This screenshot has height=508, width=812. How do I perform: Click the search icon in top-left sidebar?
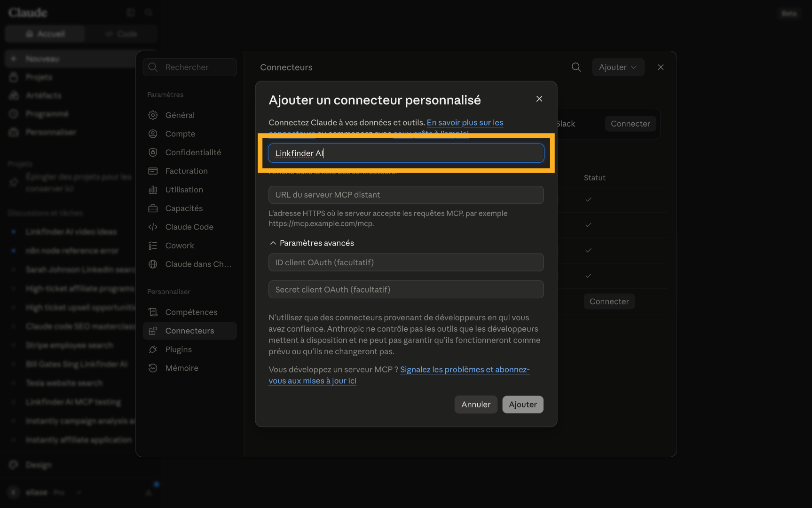(149, 13)
